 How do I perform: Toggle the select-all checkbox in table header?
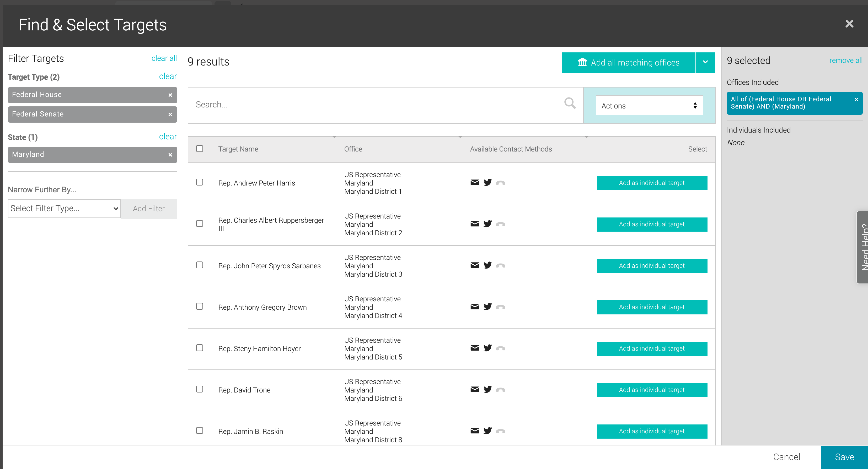[x=200, y=149]
